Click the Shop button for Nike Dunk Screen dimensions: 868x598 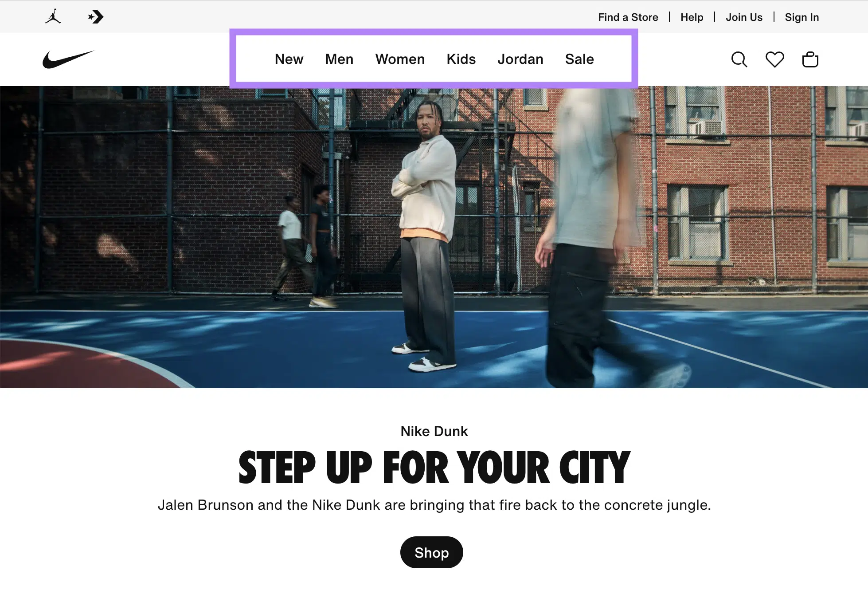tap(432, 552)
